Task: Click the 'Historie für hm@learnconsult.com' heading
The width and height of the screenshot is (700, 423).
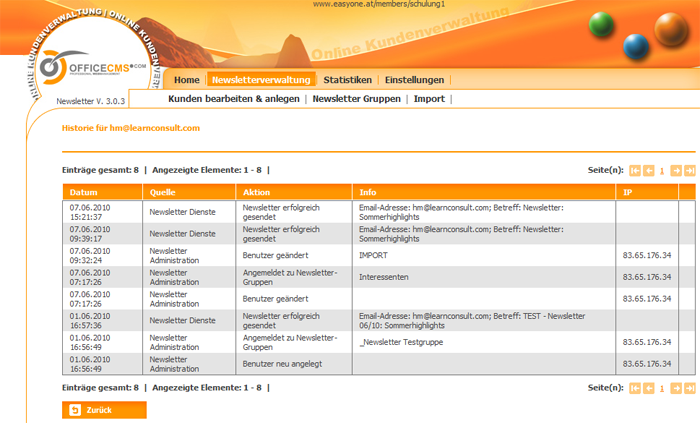Action: coord(131,128)
